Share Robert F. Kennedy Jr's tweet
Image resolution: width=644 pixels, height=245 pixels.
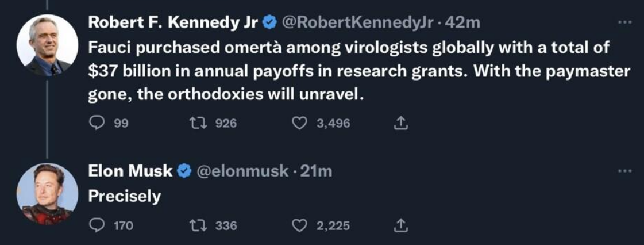(402, 122)
